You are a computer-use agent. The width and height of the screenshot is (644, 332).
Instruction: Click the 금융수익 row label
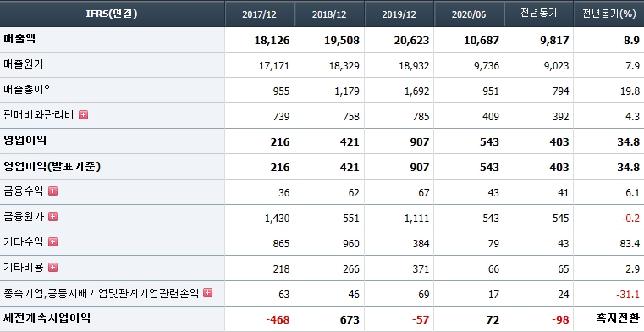23,191
